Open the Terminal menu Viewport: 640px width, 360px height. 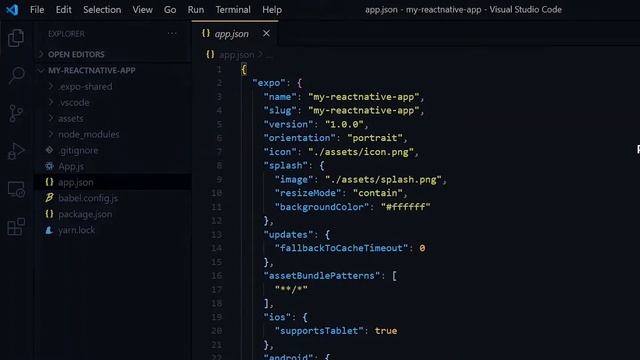click(233, 9)
